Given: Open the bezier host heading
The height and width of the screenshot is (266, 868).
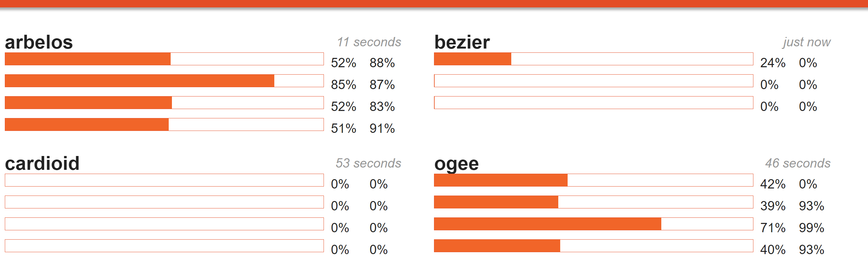Looking at the screenshot, I should 462,42.
